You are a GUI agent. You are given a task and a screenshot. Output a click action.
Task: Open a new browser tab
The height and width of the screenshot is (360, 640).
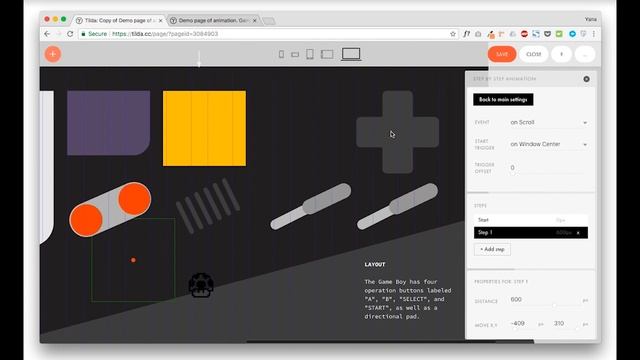pyautogui.click(x=269, y=21)
